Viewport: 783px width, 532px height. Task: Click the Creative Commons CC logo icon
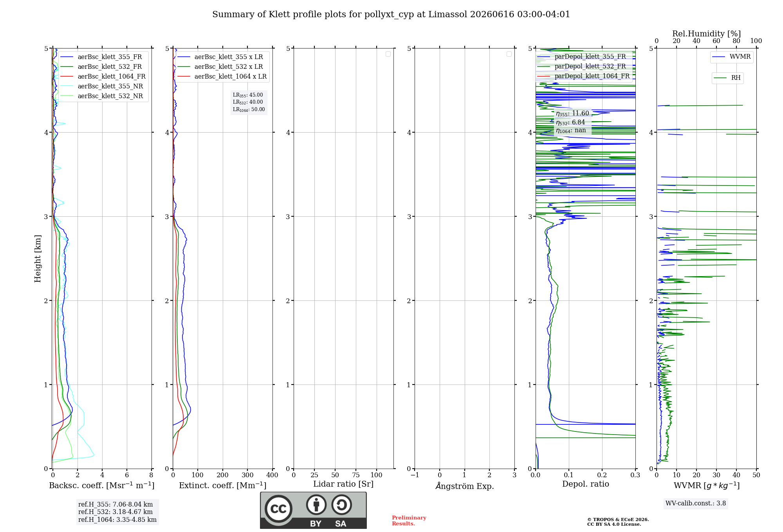pyautogui.click(x=278, y=509)
